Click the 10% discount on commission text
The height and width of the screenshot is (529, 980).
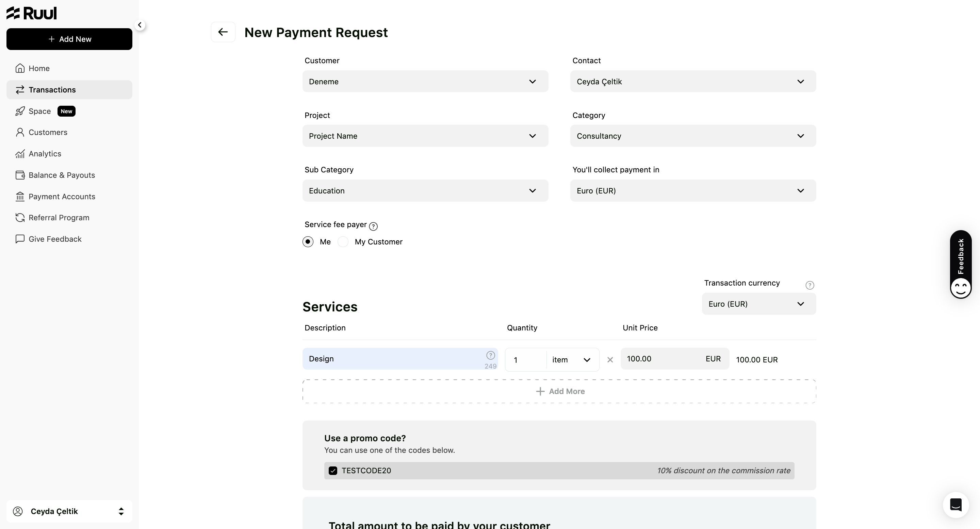tap(723, 471)
